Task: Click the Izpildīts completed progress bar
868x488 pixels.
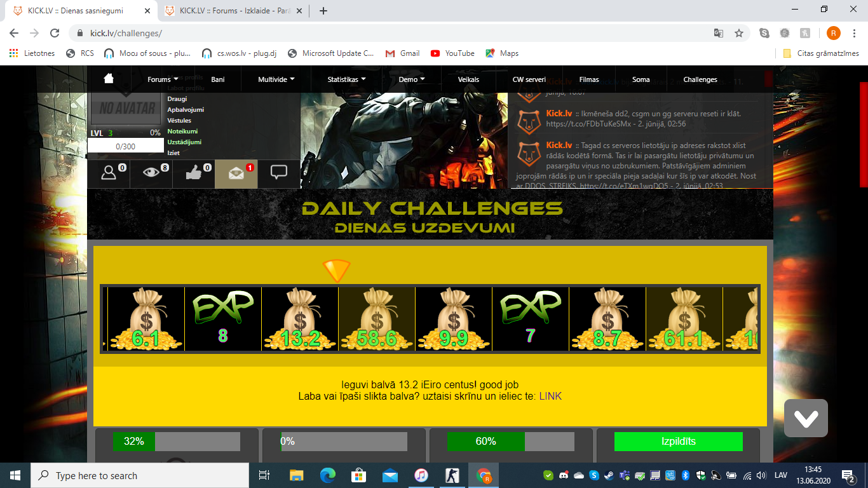Action: (679, 442)
